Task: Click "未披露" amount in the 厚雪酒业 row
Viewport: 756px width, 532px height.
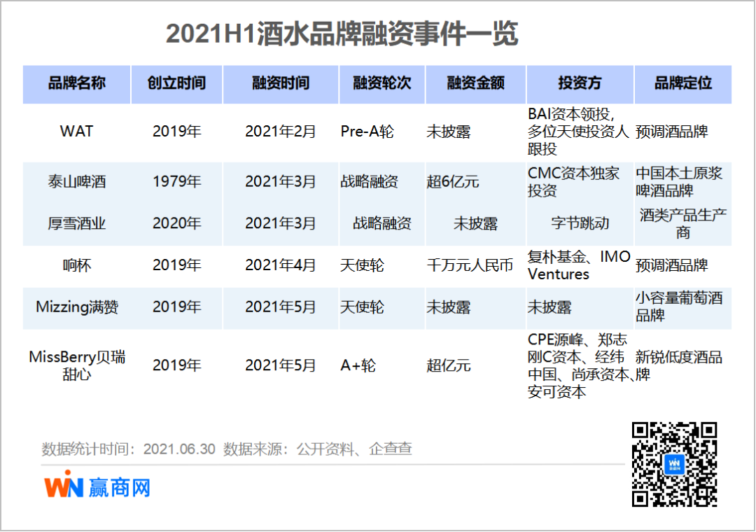Action: (x=475, y=223)
